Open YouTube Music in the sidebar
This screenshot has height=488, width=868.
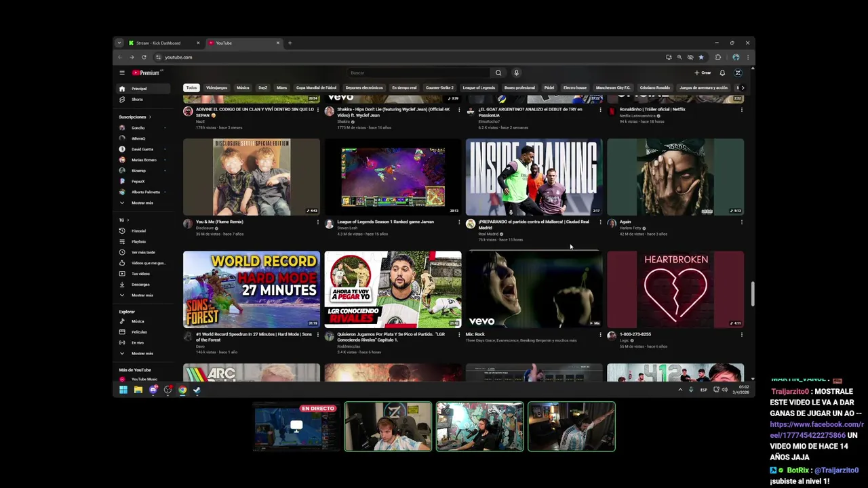click(144, 380)
